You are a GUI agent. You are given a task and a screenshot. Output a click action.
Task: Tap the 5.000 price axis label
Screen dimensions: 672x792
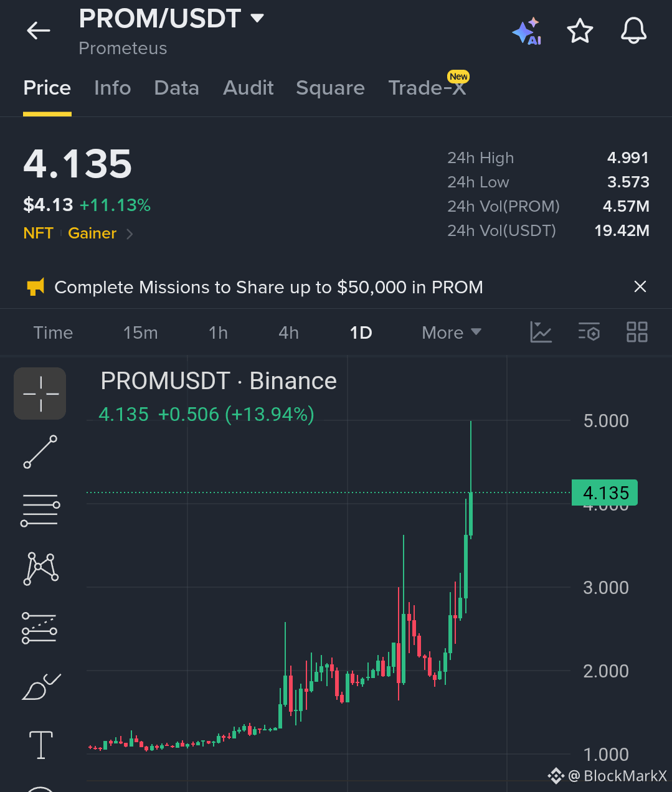pos(606,421)
